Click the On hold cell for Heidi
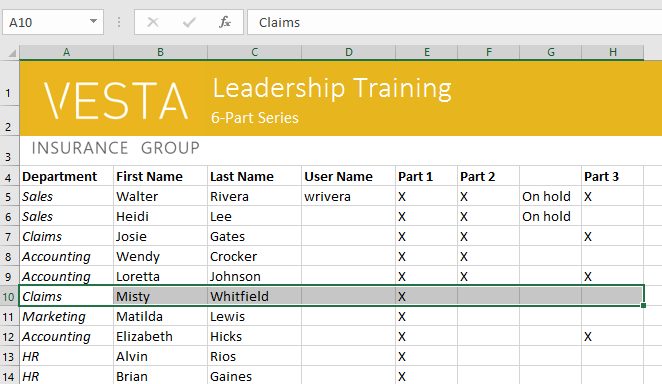Image resolution: width=662 pixels, height=384 pixels. point(551,216)
